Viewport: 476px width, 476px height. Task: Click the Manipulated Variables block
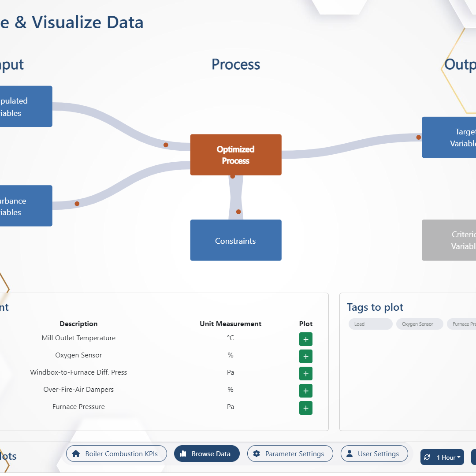(x=22, y=107)
